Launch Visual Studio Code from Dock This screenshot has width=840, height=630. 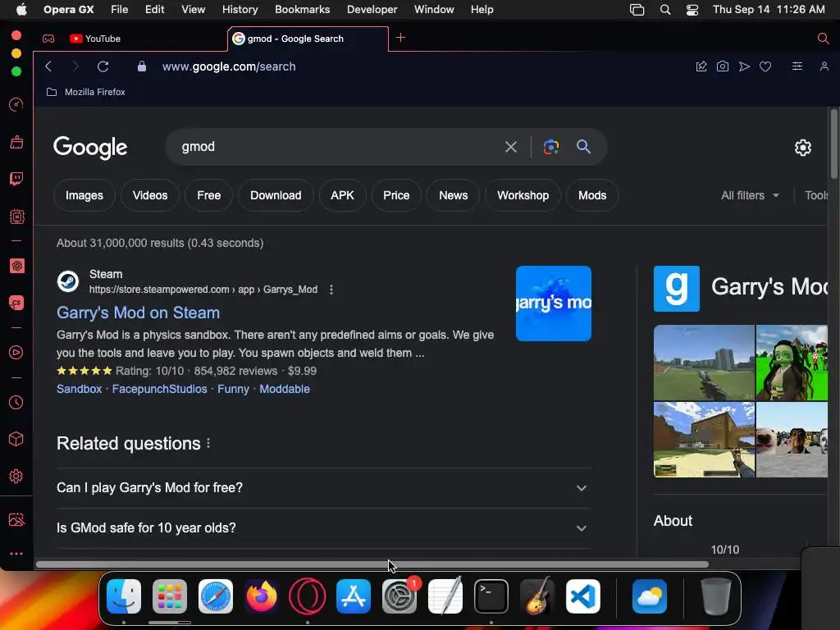point(583,596)
